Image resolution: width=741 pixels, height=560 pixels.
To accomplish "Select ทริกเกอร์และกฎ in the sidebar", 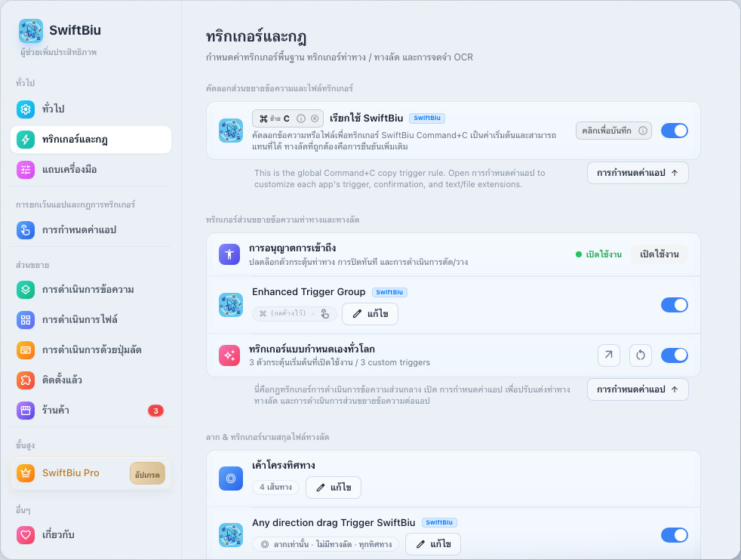I will (x=91, y=140).
